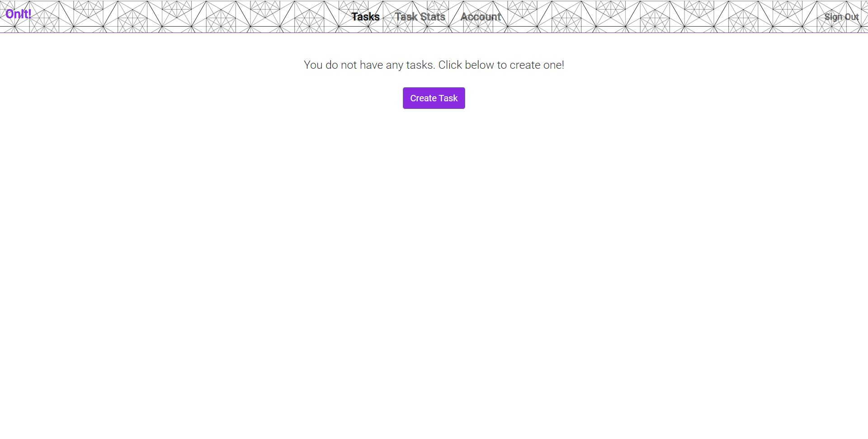This screenshot has width=868, height=439.
Task: Select the bold Tasks navigation item
Action: [x=365, y=17]
